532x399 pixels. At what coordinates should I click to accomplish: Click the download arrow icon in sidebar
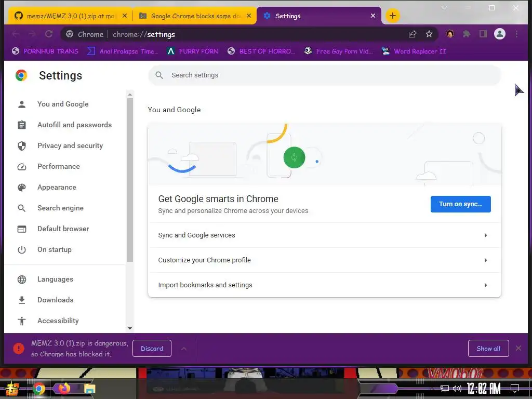click(x=22, y=300)
